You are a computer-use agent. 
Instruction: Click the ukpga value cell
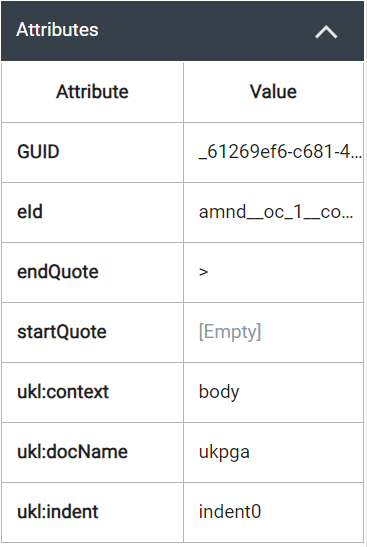click(274, 452)
